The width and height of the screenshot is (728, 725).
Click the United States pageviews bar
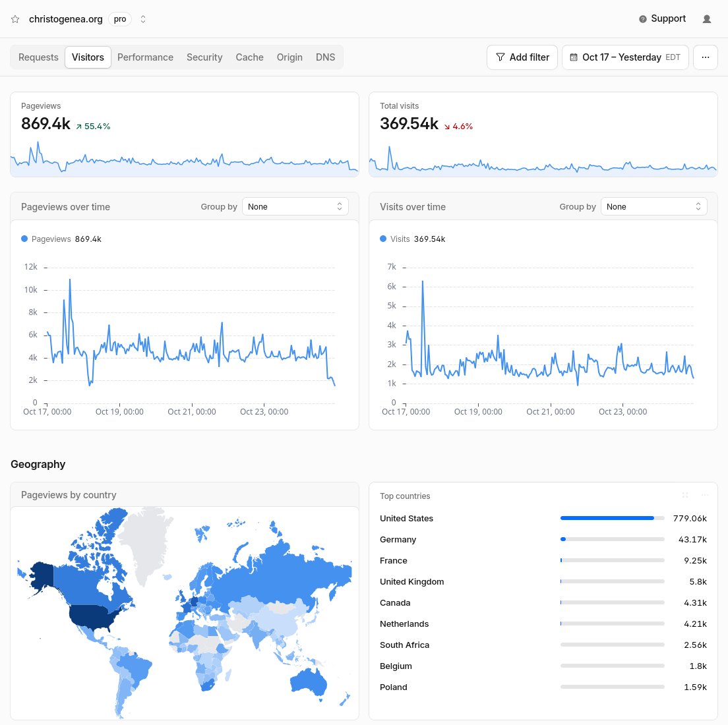tap(613, 518)
